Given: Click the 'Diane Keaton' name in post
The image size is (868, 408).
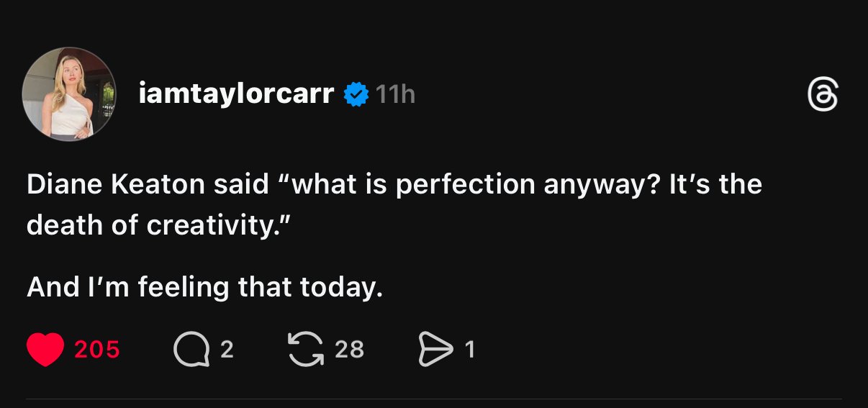Looking at the screenshot, I should (x=116, y=185).
